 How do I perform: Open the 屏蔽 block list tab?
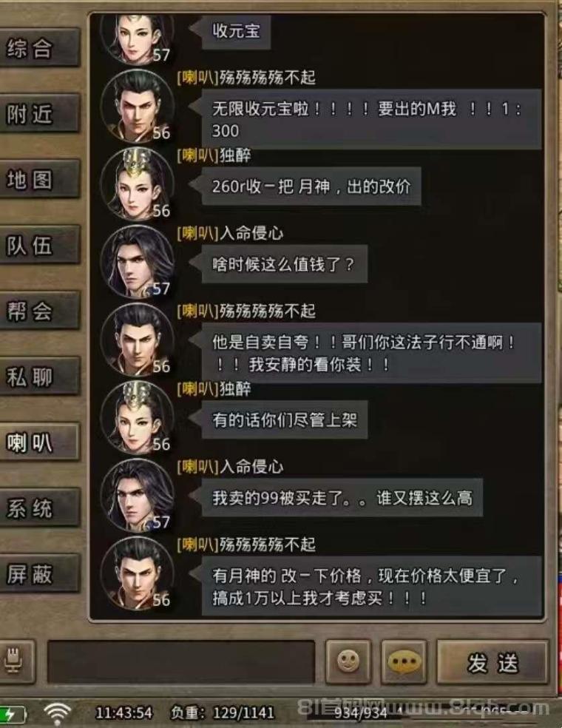[39, 574]
